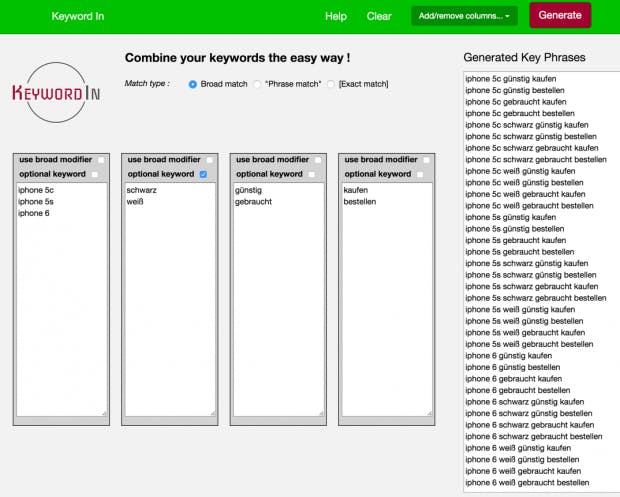Click the word "günstig" in third column
This screenshot has height=497, width=620.
click(x=248, y=190)
